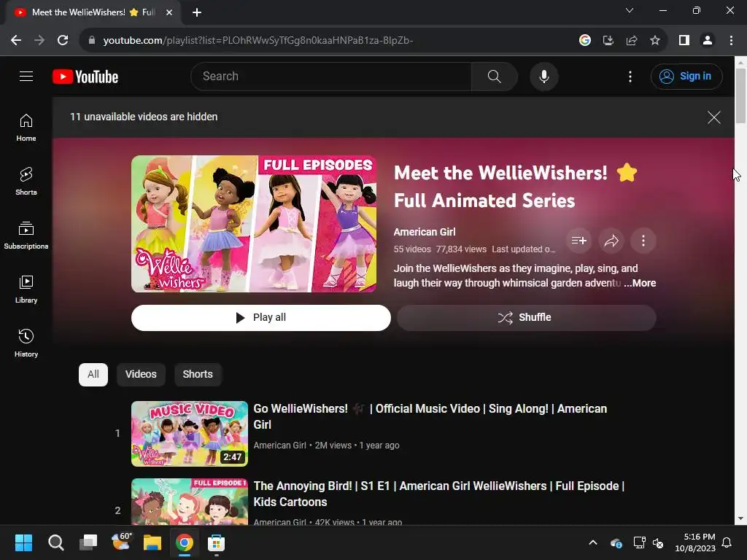This screenshot has width=747, height=560.
Task: Click into the Search field
Action: coord(331,76)
